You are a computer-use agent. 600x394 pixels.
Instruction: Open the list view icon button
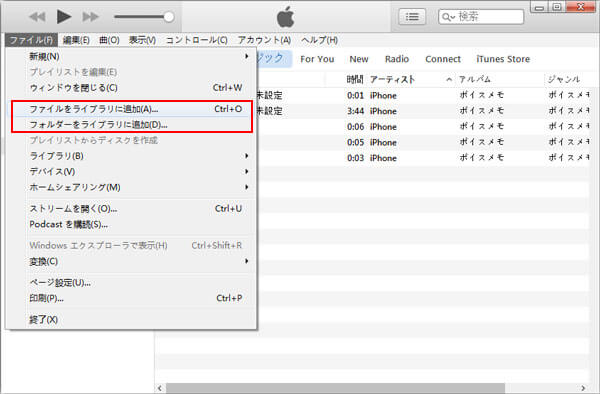[412, 17]
